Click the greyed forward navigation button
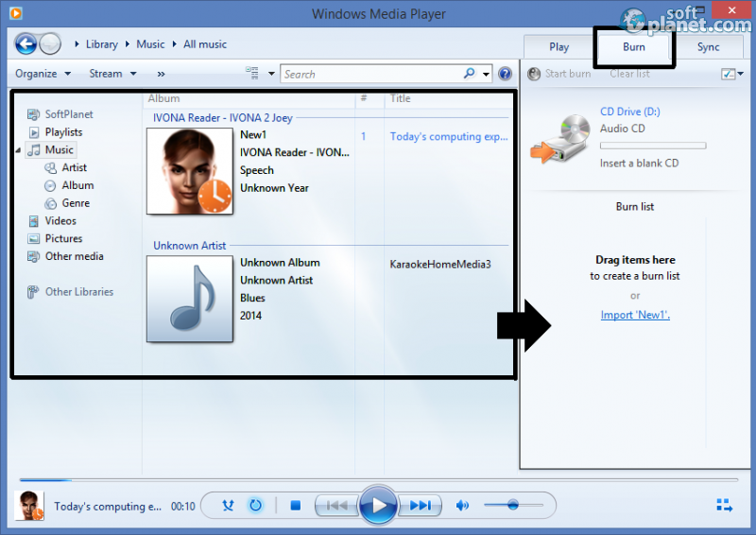Viewport: 756px width, 535px height. tap(50, 44)
